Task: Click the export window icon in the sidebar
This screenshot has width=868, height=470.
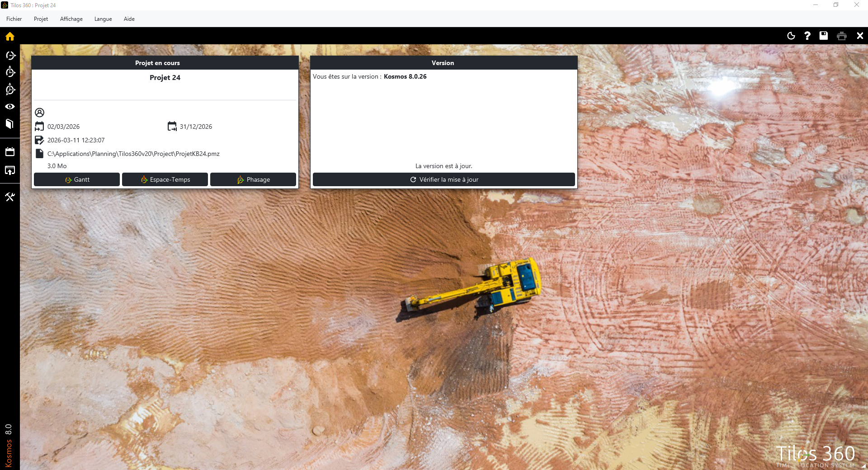Action: click(x=10, y=170)
